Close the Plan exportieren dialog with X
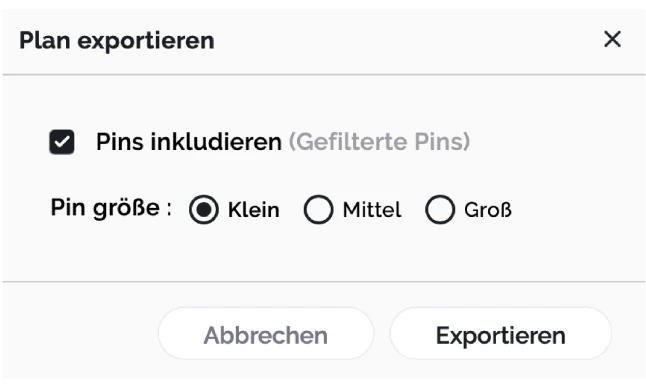This screenshot has width=646, height=390. (x=612, y=40)
